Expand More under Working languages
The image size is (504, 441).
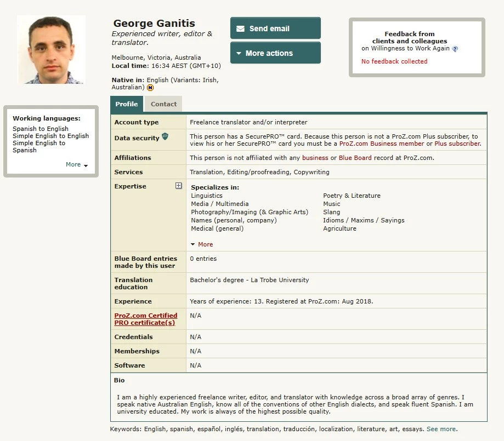pyautogui.click(x=76, y=164)
